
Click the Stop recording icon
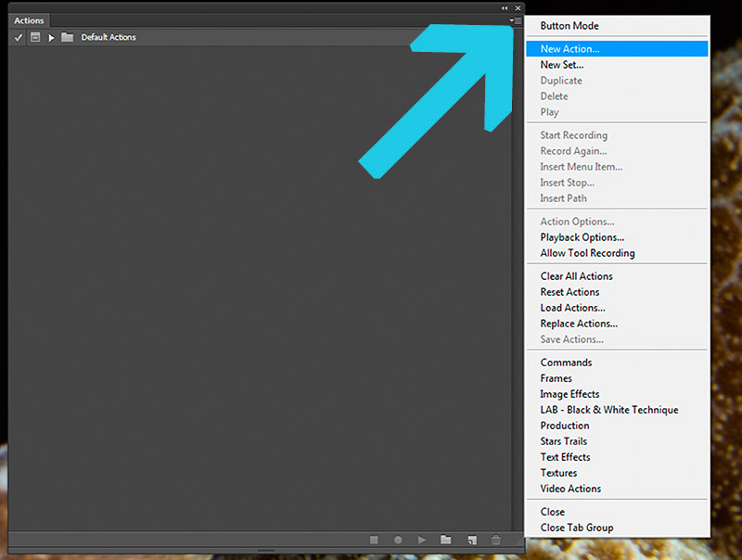click(x=374, y=540)
